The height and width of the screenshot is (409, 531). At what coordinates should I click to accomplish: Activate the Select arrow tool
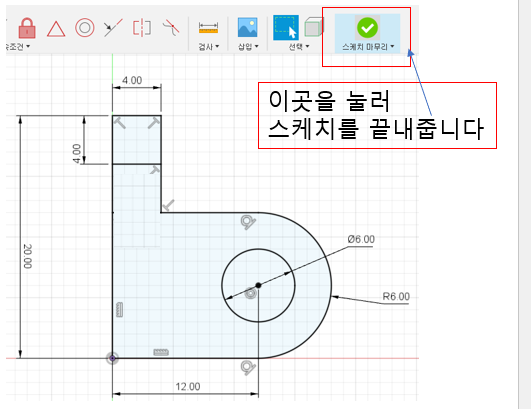pyautogui.click(x=286, y=27)
